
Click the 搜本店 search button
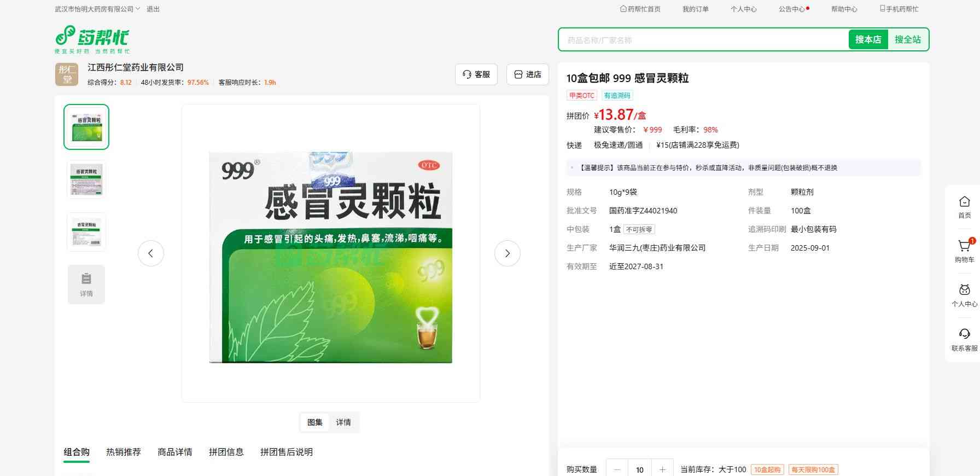(x=868, y=40)
